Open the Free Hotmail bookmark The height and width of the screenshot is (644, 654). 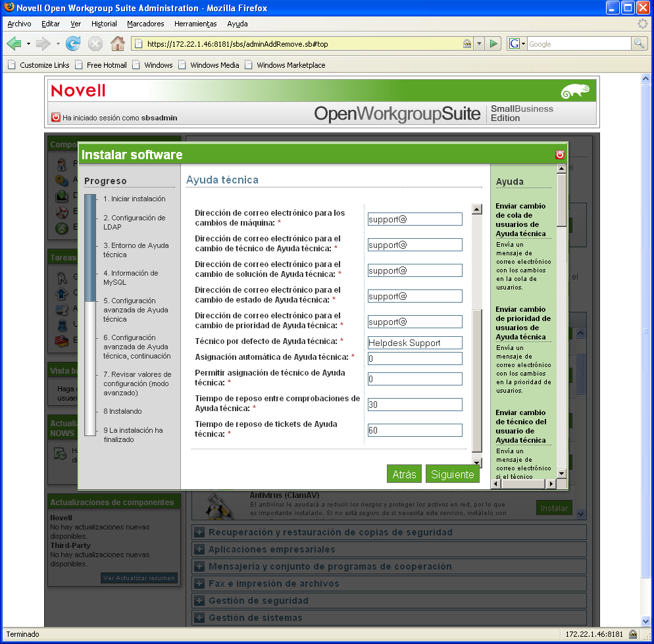point(101,65)
